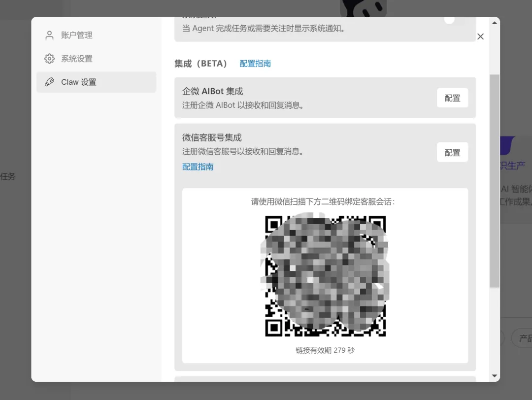
Task: Click the WeChat binding QR code image
Action: pyautogui.click(x=325, y=276)
